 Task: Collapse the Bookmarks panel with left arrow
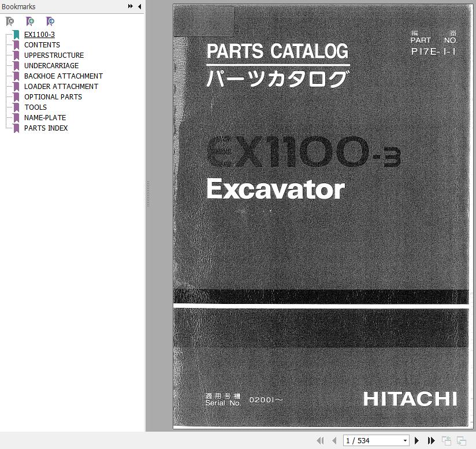coord(140,6)
